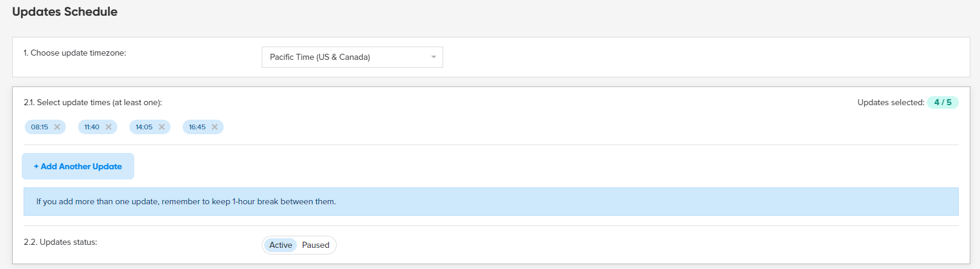Viewport: 980px width, 269px height.
Task: Click the X on 16:45 chip
Action: pos(215,127)
